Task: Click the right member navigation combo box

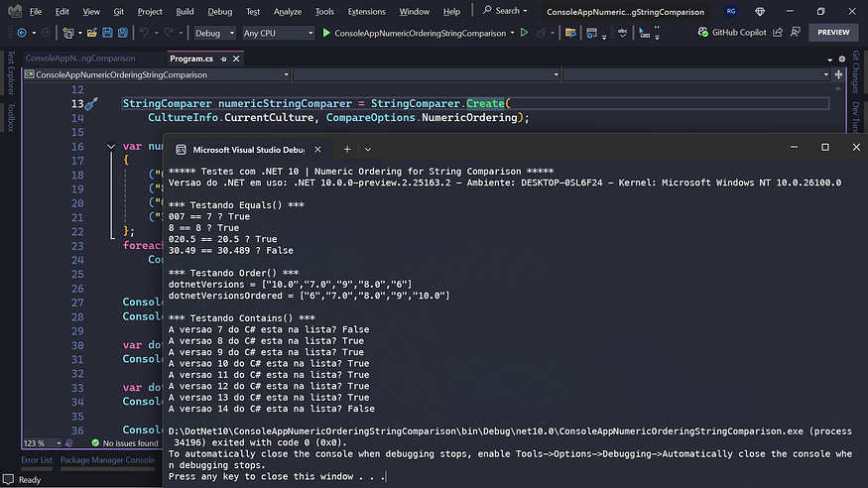Action: (696, 74)
